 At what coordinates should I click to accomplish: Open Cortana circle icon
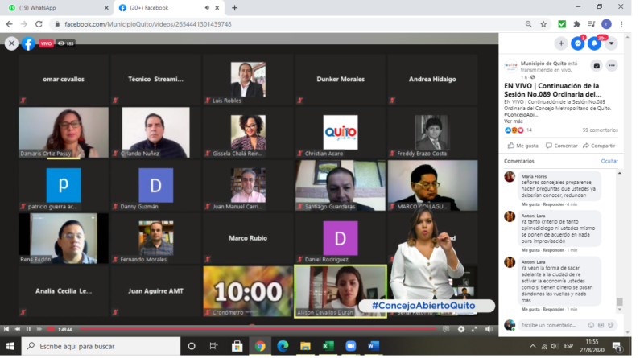(x=192, y=346)
